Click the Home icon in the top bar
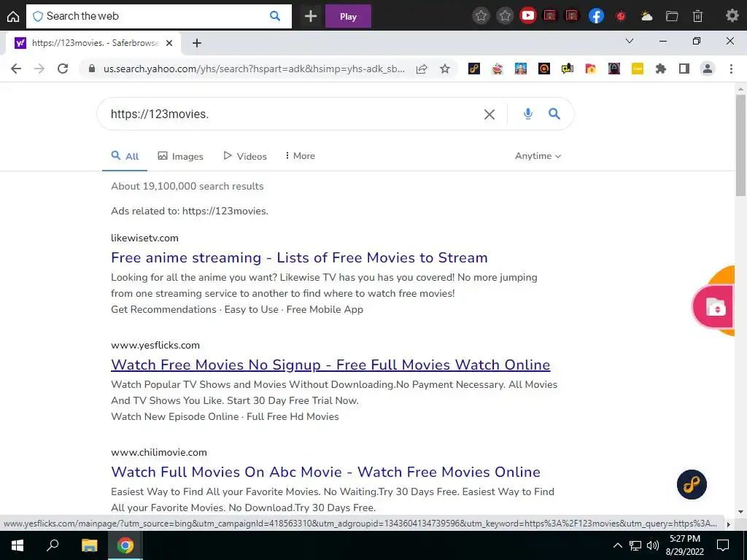 13,16
